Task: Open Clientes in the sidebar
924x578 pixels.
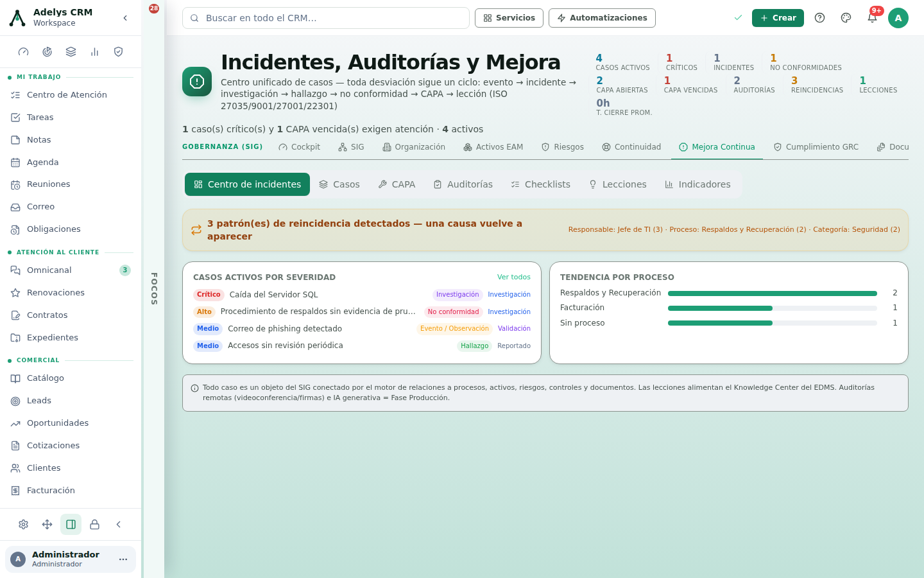Action: 71,468
